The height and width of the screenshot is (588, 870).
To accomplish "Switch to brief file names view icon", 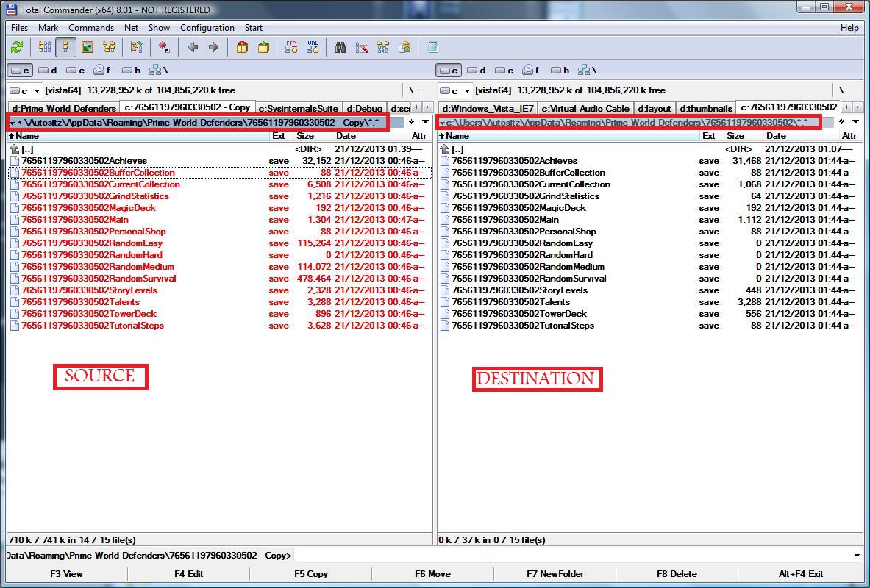I will coord(45,48).
